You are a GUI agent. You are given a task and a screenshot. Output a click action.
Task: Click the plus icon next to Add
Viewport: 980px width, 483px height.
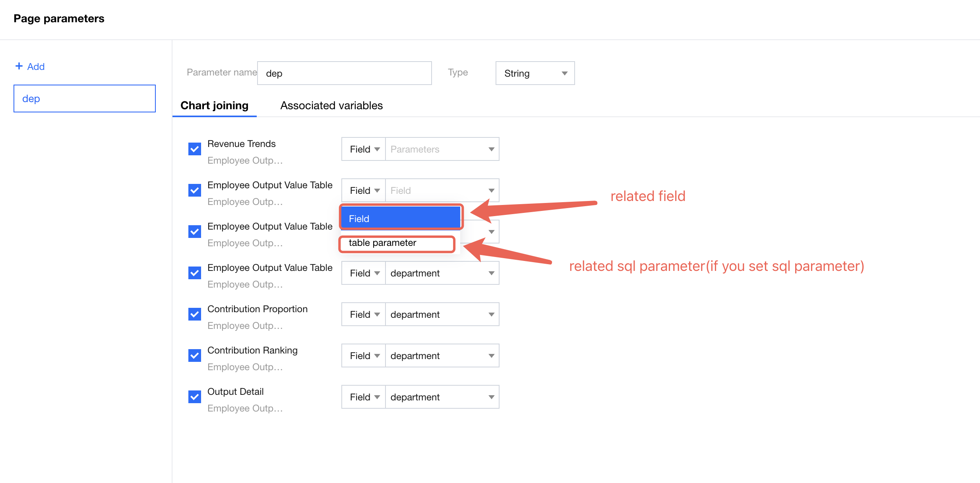pyautogui.click(x=19, y=66)
